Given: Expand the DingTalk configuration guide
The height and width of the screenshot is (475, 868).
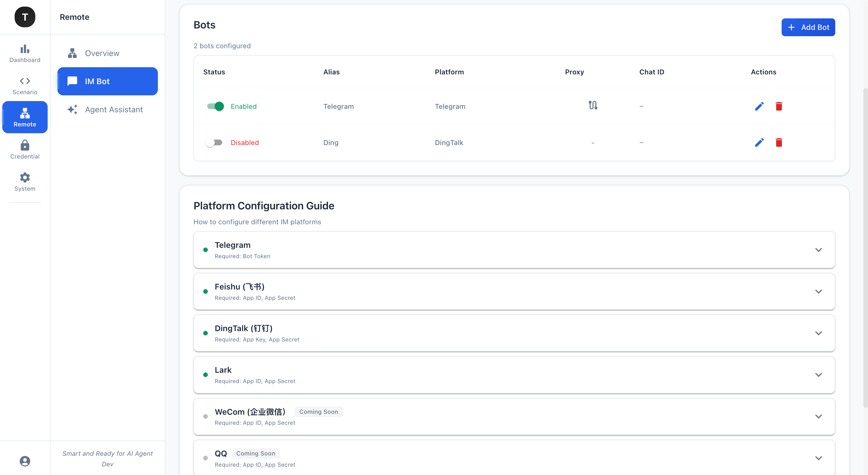Looking at the screenshot, I should 818,333.
